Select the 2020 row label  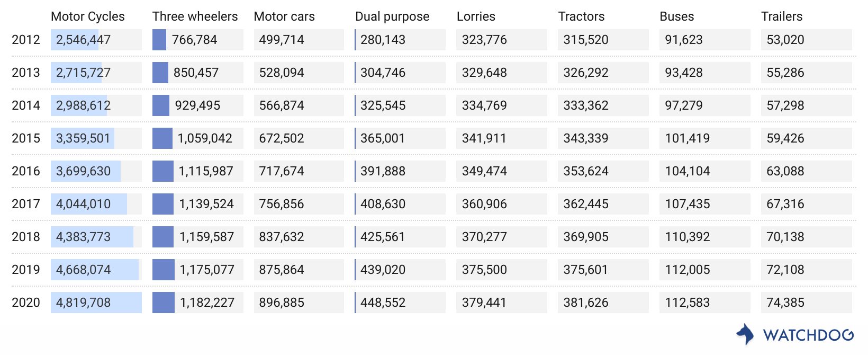pos(26,303)
